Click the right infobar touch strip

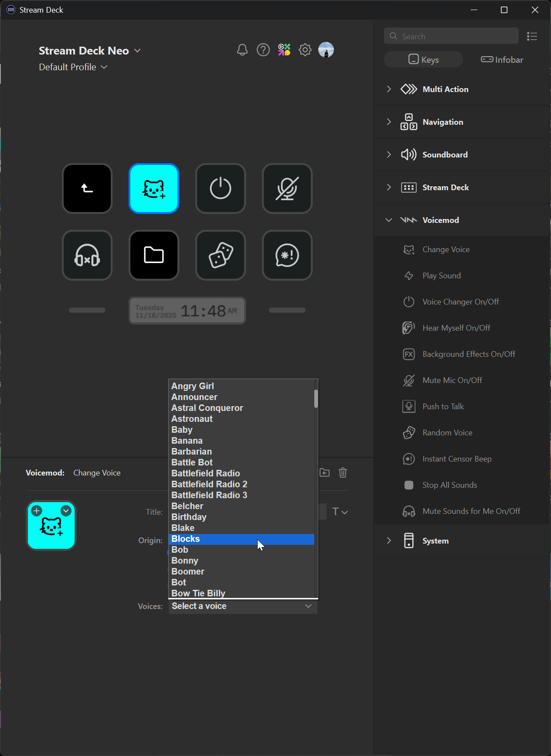point(287,310)
